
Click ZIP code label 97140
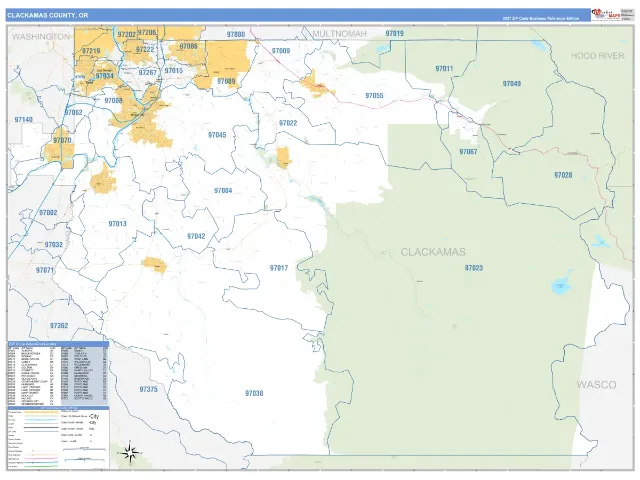[23, 120]
